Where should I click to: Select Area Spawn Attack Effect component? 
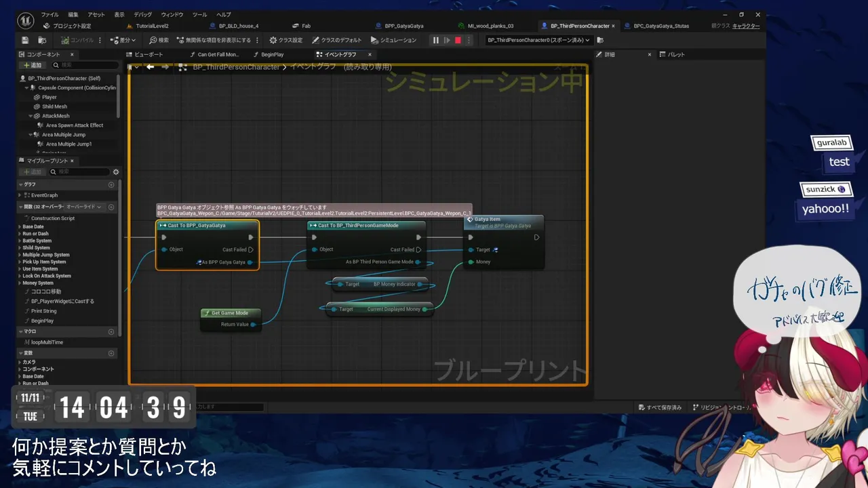75,125
